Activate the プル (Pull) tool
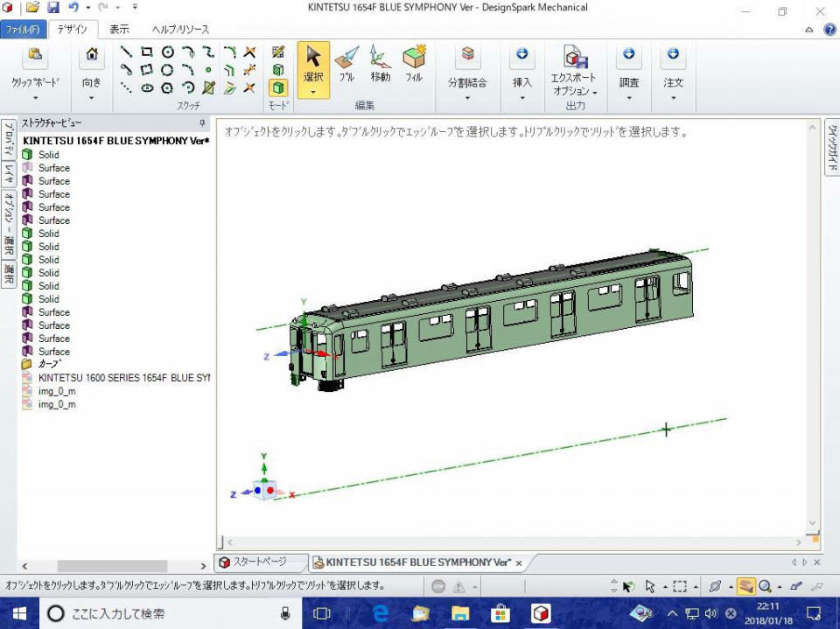Screen dimensions: 840x629 346,64
